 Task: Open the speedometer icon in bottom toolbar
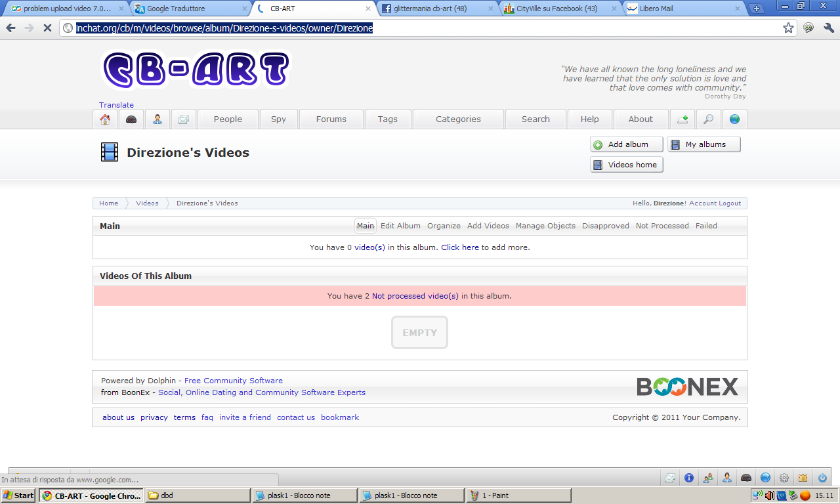pyautogui.click(x=746, y=478)
